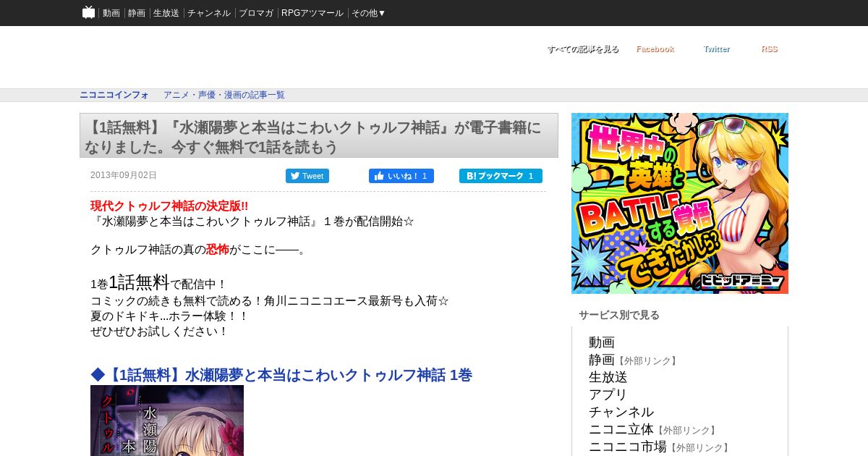Click the Tweet share button

tap(307, 176)
